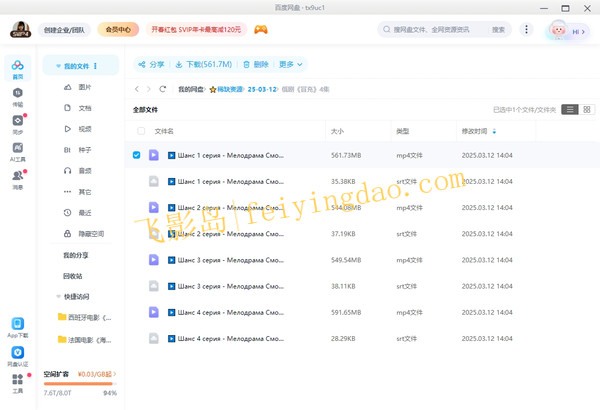This screenshot has width=600, height=410.
Task: Select 种子 in the file categories
Action: [x=85, y=150]
